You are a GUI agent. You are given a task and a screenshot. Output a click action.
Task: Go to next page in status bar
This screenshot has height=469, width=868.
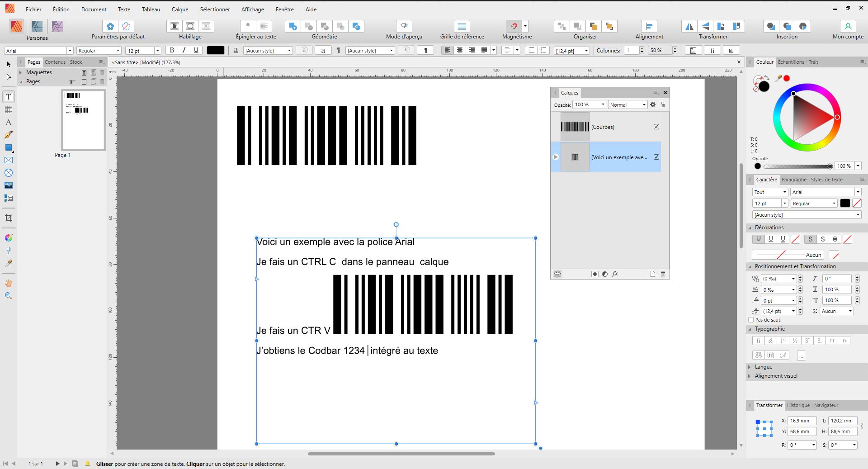[57, 464]
